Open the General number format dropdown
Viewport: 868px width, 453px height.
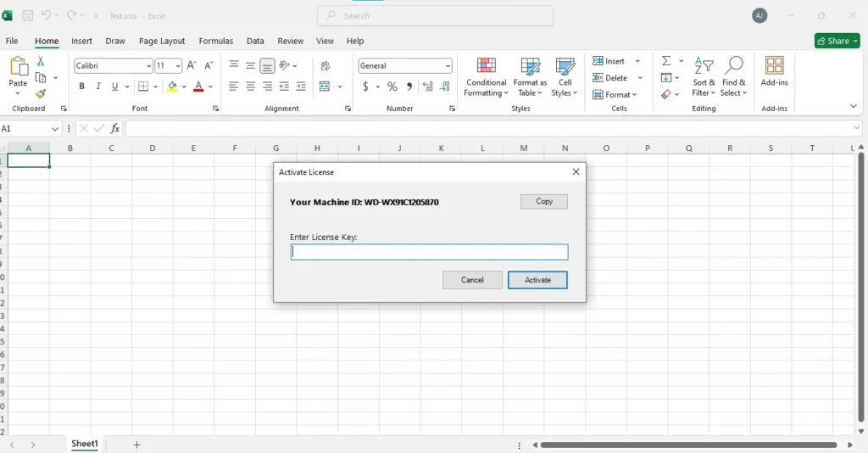448,66
